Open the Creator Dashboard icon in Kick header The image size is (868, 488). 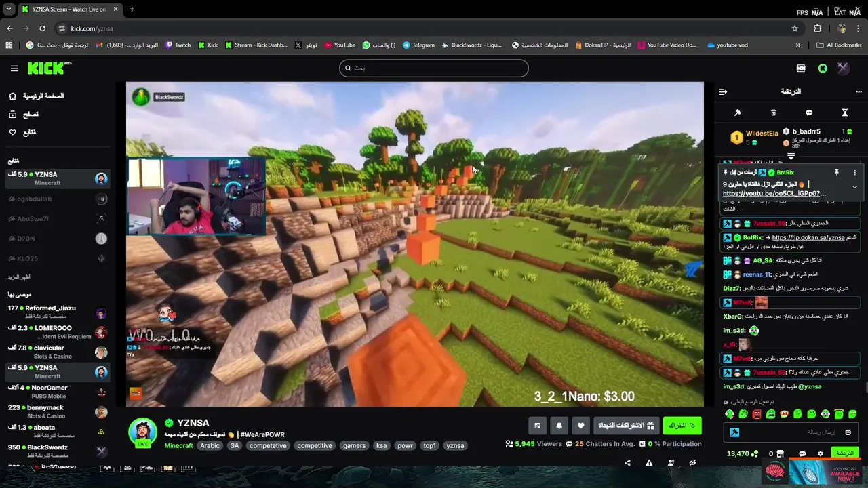point(801,68)
